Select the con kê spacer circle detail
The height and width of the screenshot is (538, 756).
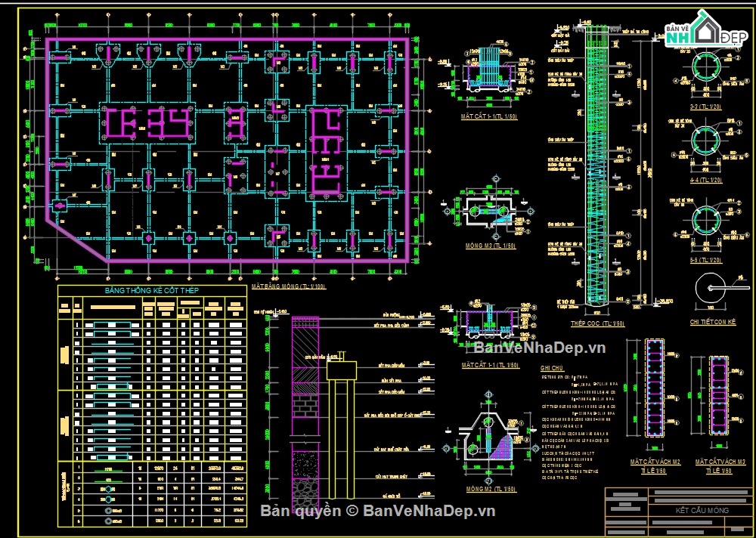coord(709,289)
